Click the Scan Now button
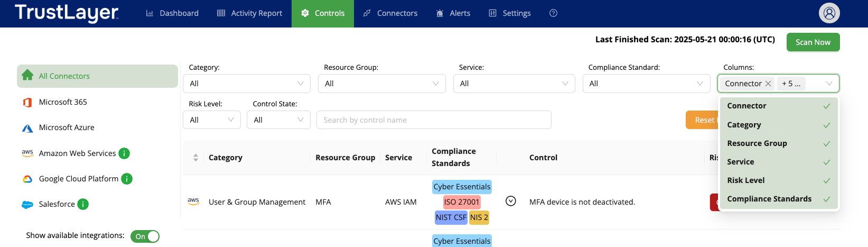868x247 pixels. (813, 42)
